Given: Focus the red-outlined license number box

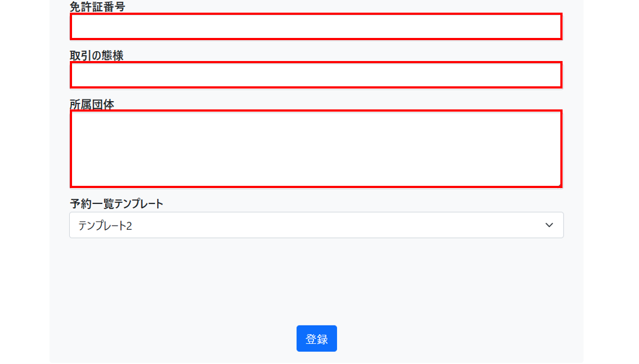Looking at the screenshot, I should [x=316, y=26].
